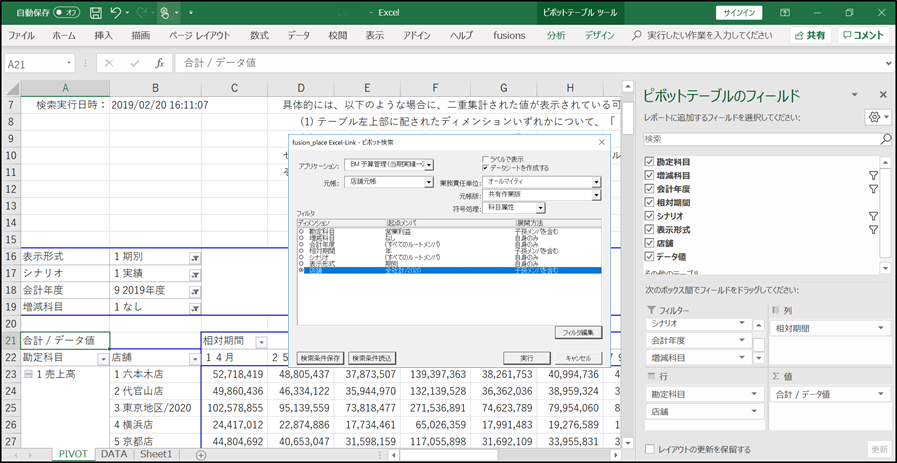The height and width of the screenshot is (463, 897).
Task: Open the 会計年度 filter button in row 18
Action: pyautogui.click(x=195, y=292)
